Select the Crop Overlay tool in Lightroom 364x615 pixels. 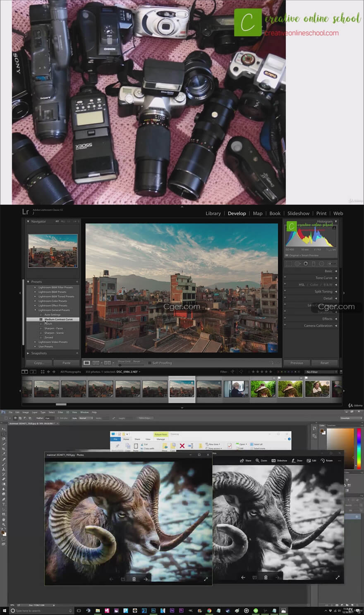click(289, 264)
